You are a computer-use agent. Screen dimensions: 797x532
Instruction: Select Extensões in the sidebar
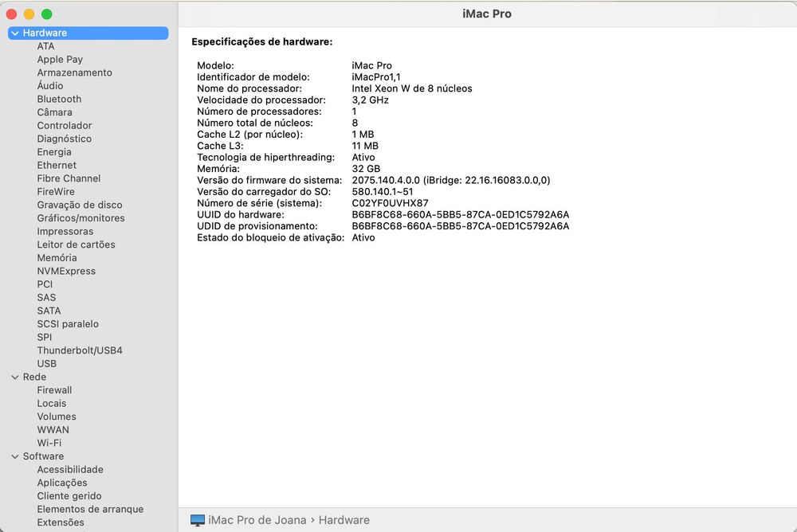click(61, 522)
